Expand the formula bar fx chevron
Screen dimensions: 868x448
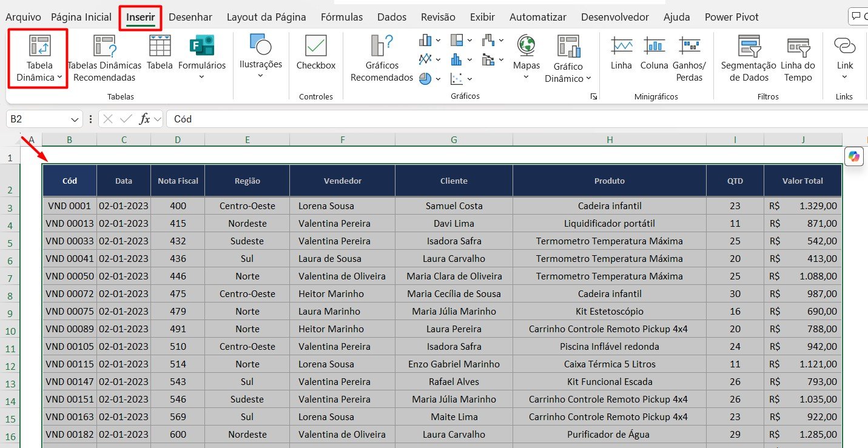(157, 119)
